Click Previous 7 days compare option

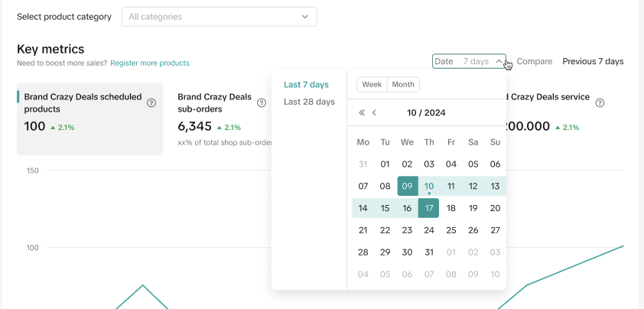click(593, 61)
